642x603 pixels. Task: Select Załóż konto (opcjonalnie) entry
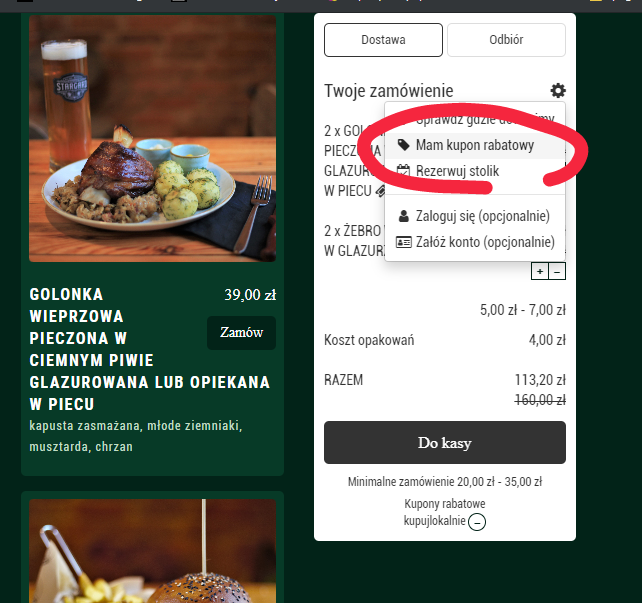(475, 242)
